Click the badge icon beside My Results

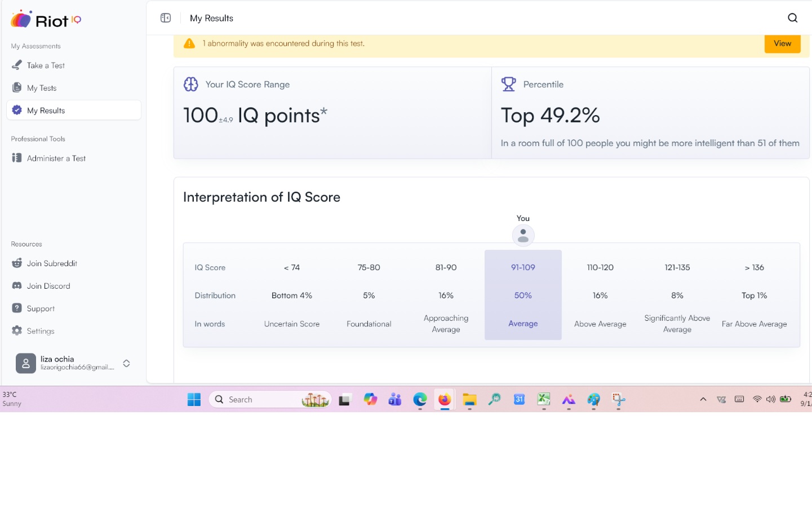17,110
